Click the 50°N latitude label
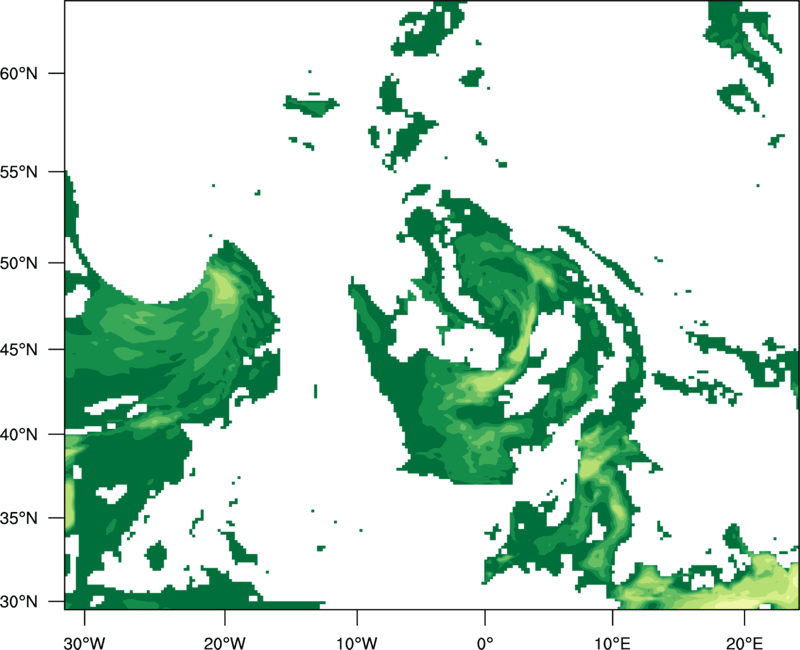 click(19, 263)
